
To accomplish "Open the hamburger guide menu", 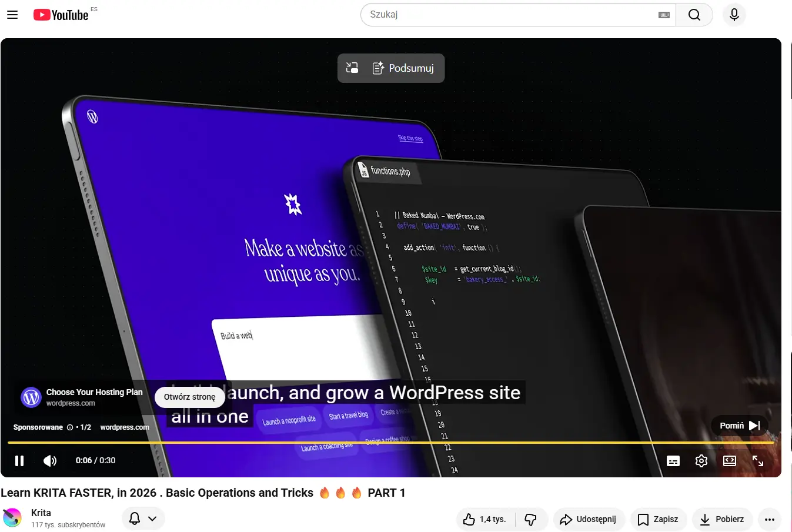I will (x=12, y=15).
